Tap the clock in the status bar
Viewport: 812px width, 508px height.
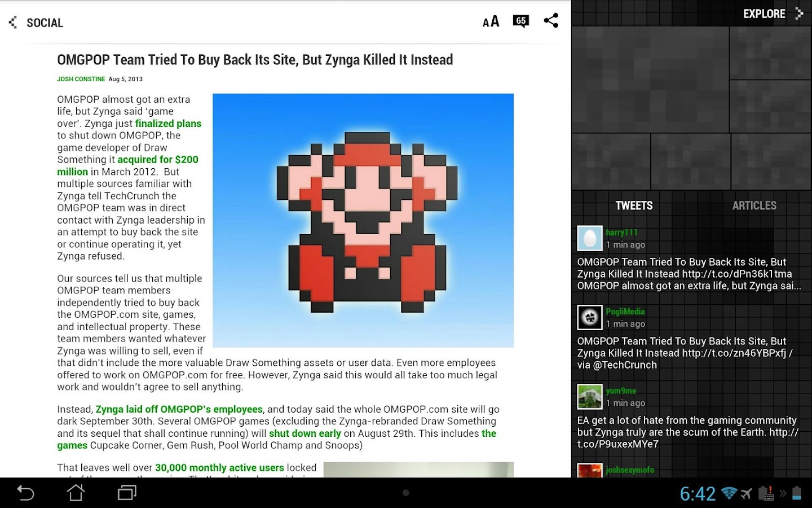tap(698, 493)
